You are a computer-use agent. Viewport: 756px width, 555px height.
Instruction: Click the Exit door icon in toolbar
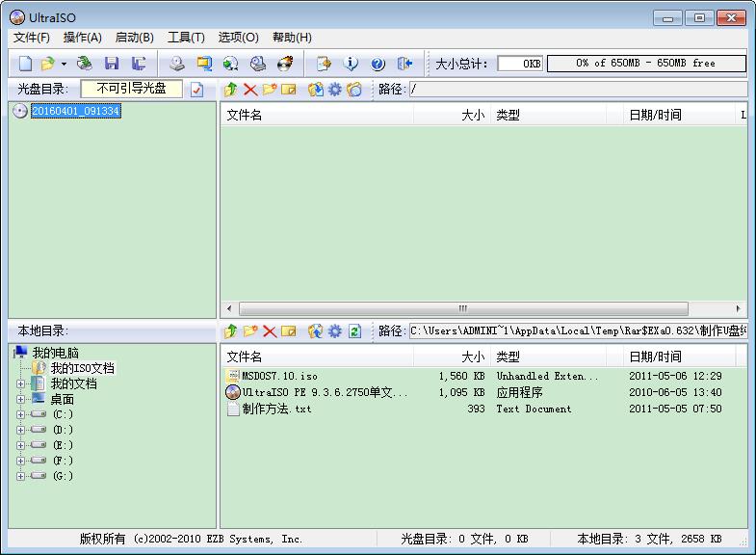(404, 64)
